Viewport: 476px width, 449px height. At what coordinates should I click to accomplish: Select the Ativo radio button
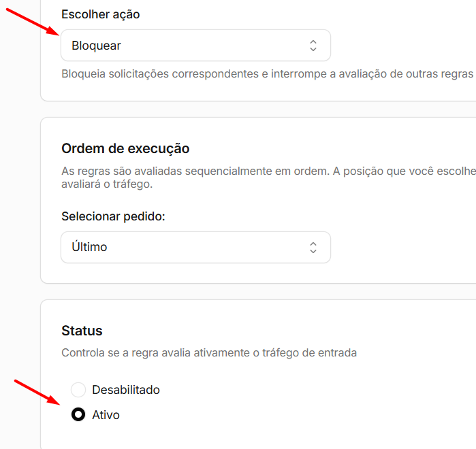click(78, 415)
